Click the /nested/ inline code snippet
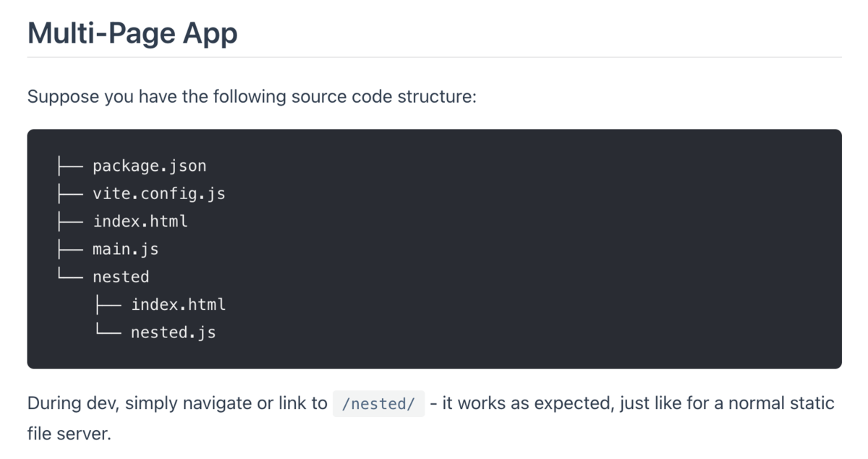Image resolution: width=868 pixels, height=459 pixels. click(378, 404)
